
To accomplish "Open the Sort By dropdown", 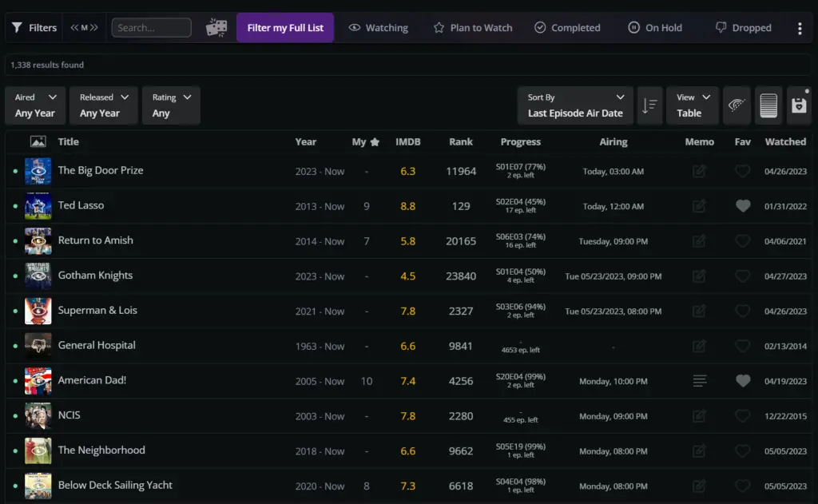I will pos(575,105).
